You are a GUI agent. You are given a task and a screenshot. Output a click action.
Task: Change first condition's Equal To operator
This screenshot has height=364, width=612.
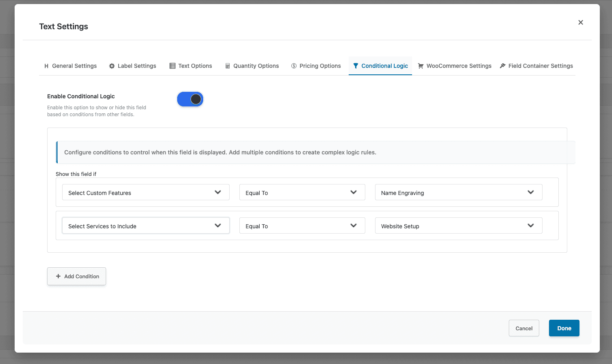click(302, 193)
